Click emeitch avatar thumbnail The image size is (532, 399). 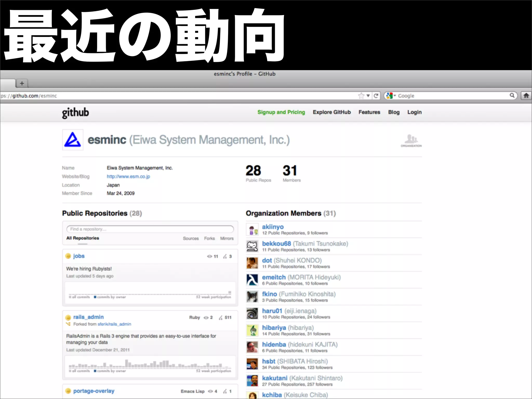click(x=252, y=280)
